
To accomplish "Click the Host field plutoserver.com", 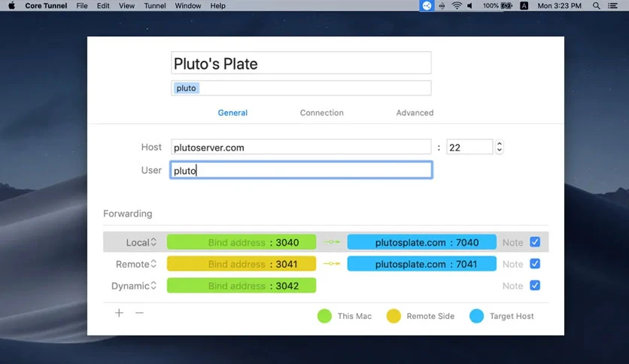I will coord(301,147).
